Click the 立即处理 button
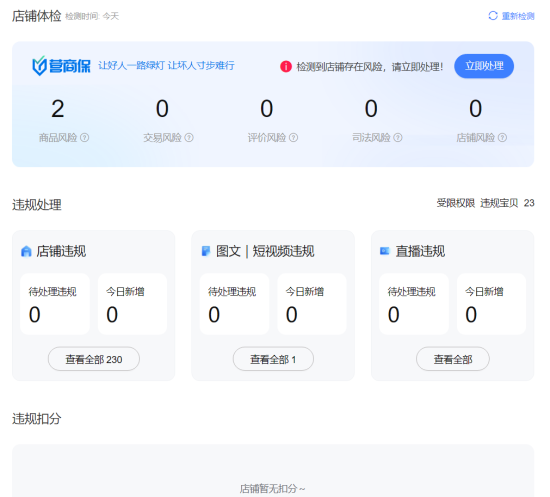 484,66
